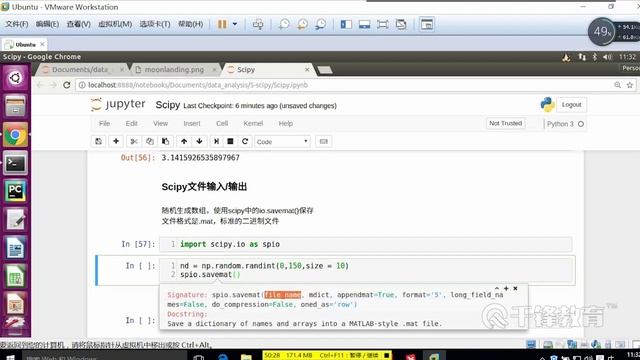Paste cells below icon in Jupyter toolbar

165,141
